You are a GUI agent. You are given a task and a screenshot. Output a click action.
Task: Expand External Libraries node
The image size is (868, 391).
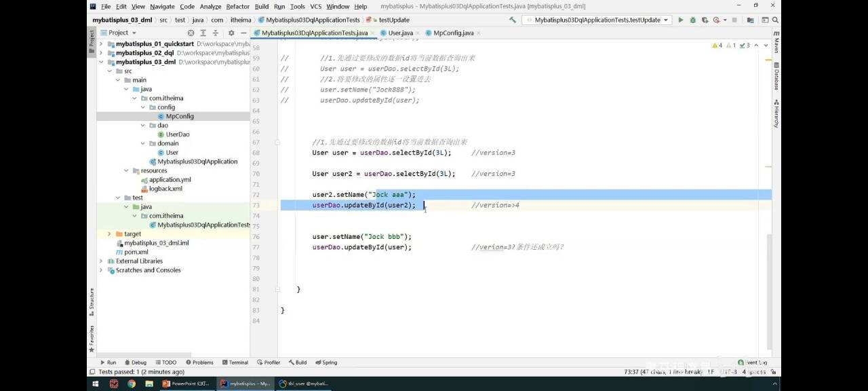(101, 261)
